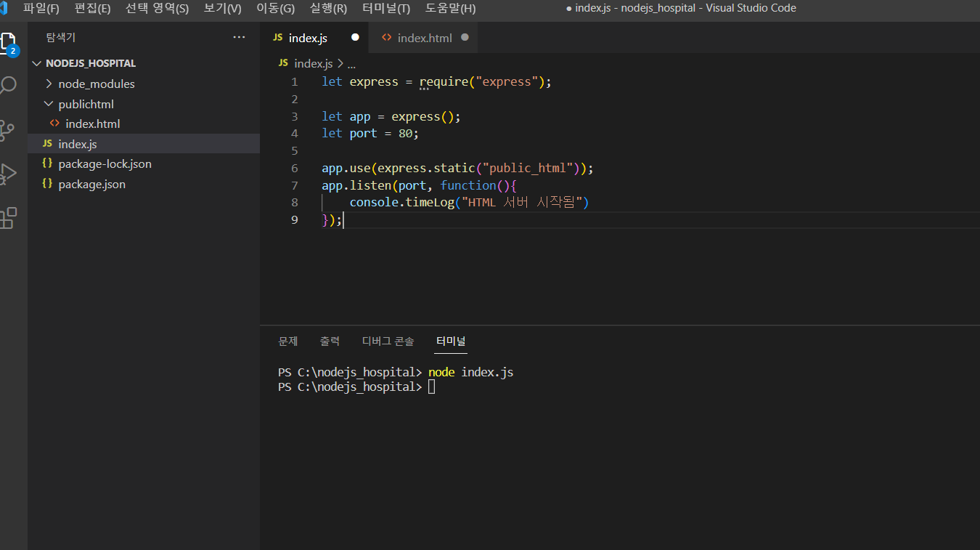980x550 pixels.
Task: Open the Explorer view in activity bar
Action: click(x=9, y=42)
